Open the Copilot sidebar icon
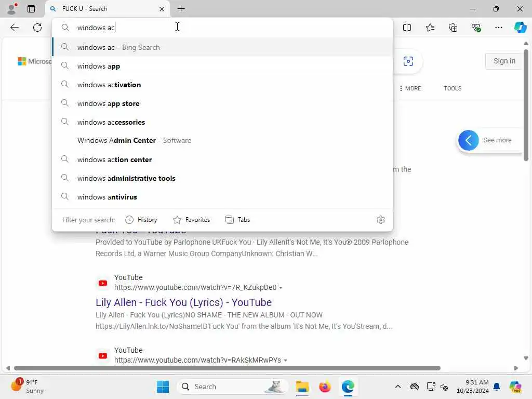The image size is (532, 399). point(520,28)
